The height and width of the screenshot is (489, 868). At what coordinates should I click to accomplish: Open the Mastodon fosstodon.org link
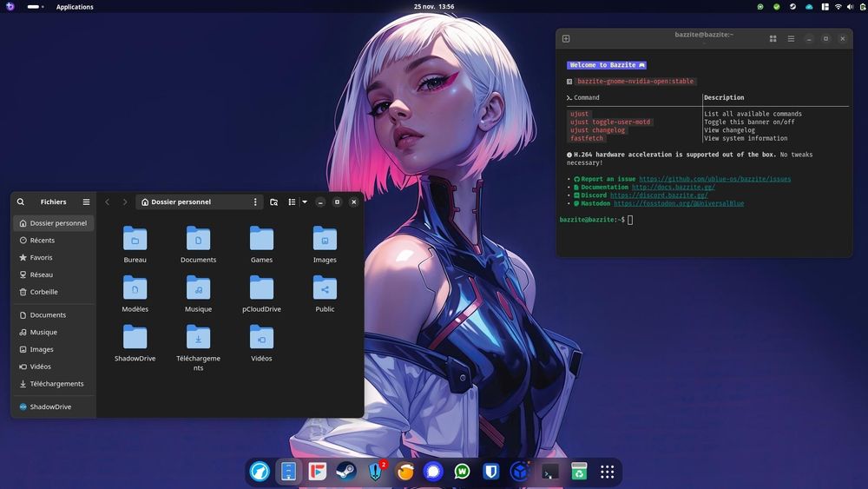click(x=679, y=203)
